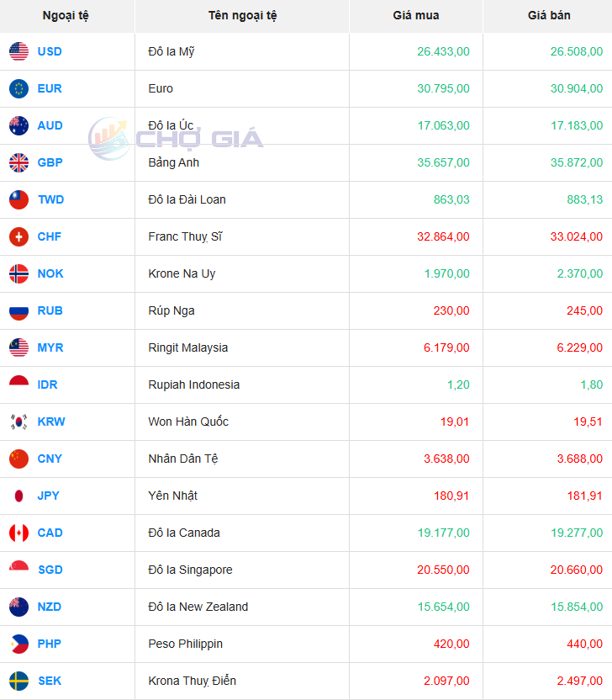Screen dimensions: 612x700
Task: Click the "Giá mua" column header
Action: tap(415, 15)
